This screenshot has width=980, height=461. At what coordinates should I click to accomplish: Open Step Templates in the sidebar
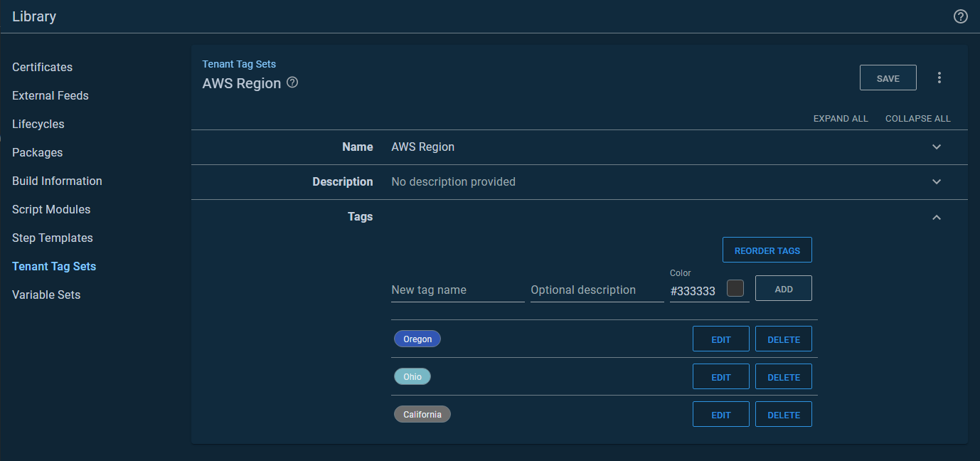point(53,238)
